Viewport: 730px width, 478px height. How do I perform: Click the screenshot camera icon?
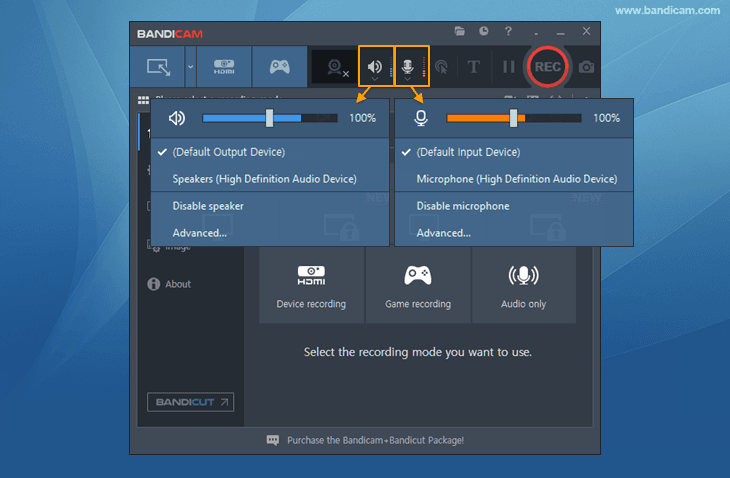587,67
